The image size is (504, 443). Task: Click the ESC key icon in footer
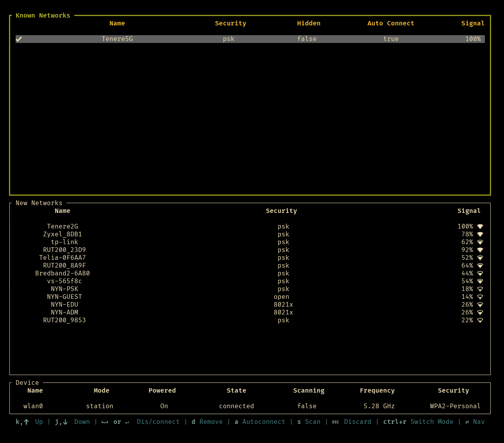tap(335, 422)
